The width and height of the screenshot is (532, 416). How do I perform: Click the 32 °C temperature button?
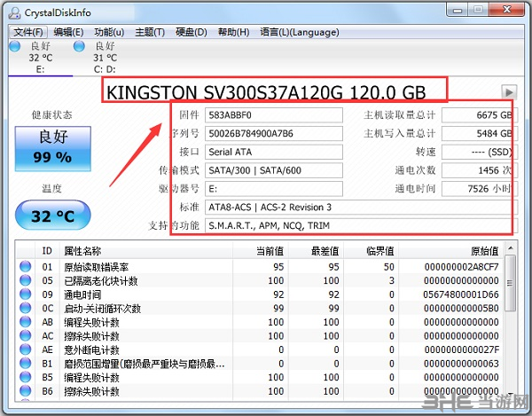(x=53, y=216)
